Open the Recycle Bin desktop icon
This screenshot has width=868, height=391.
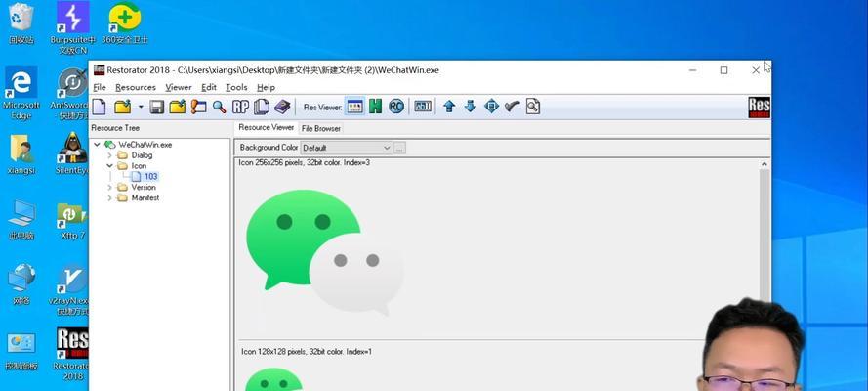pos(21,23)
